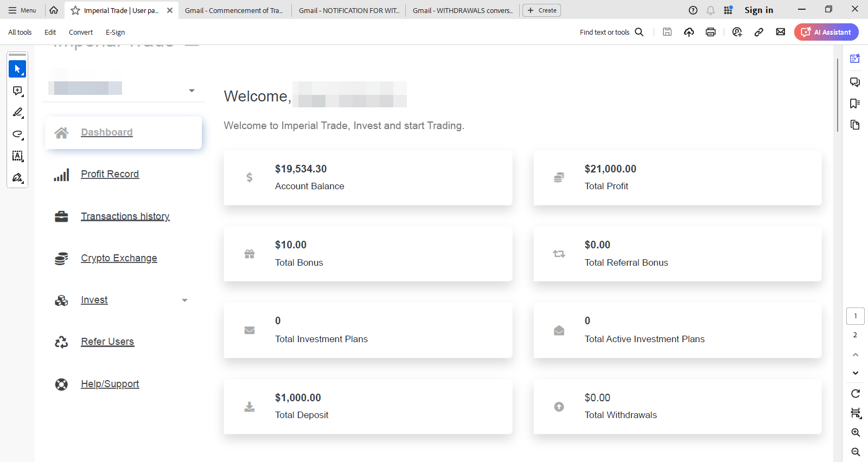This screenshot has height=462, width=868.
Task: Share file by email envelope icon
Action: 781,32
